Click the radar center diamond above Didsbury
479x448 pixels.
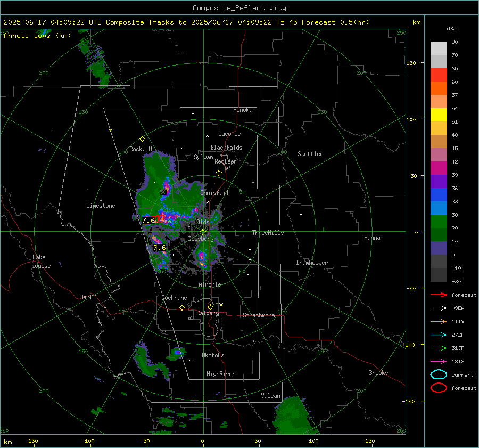click(203, 232)
